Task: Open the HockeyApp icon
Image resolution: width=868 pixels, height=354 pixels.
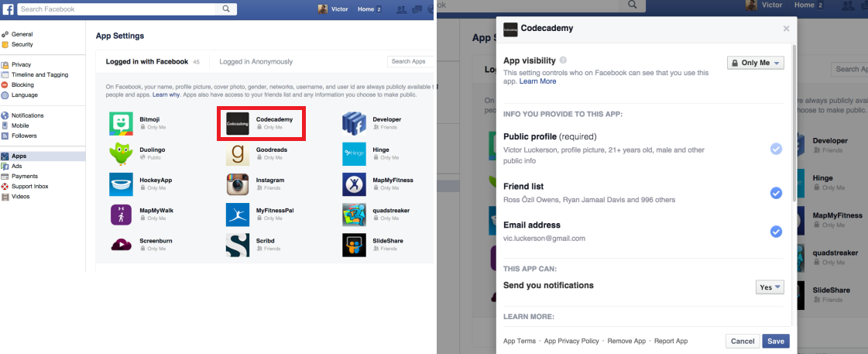Action: (x=121, y=184)
